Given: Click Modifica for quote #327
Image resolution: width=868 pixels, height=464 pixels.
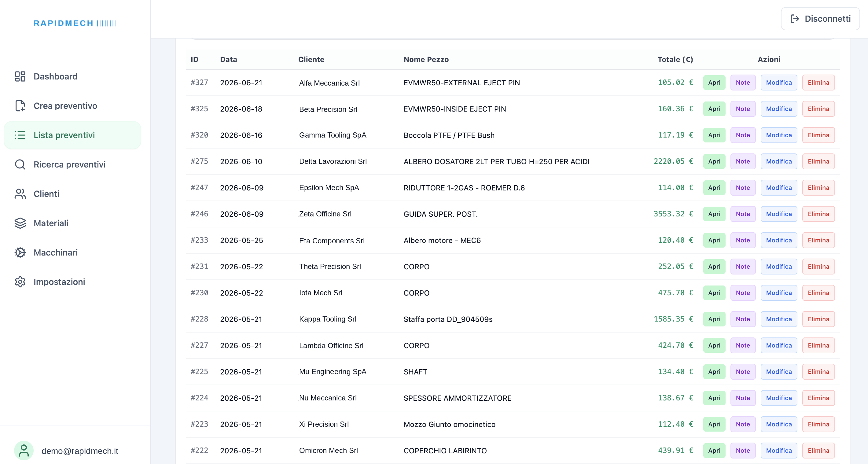Looking at the screenshot, I should [779, 83].
